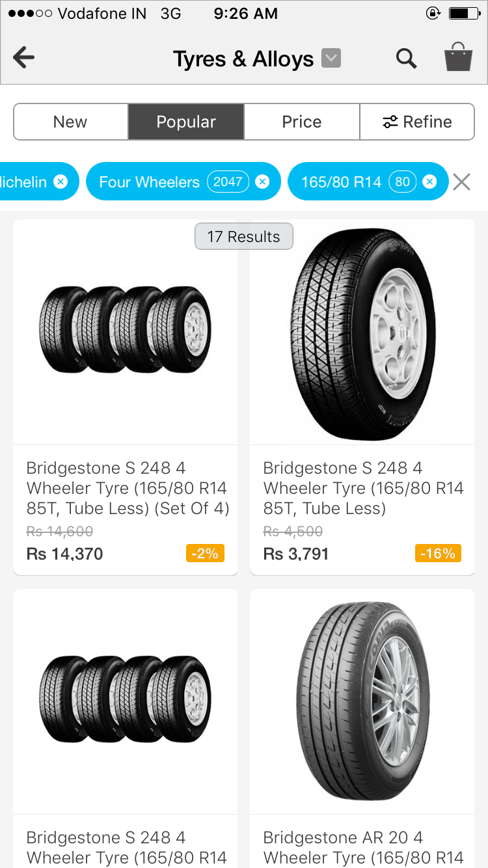The image size is (488, 868).
Task: Sort results by Price tab
Action: (x=302, y=122)
